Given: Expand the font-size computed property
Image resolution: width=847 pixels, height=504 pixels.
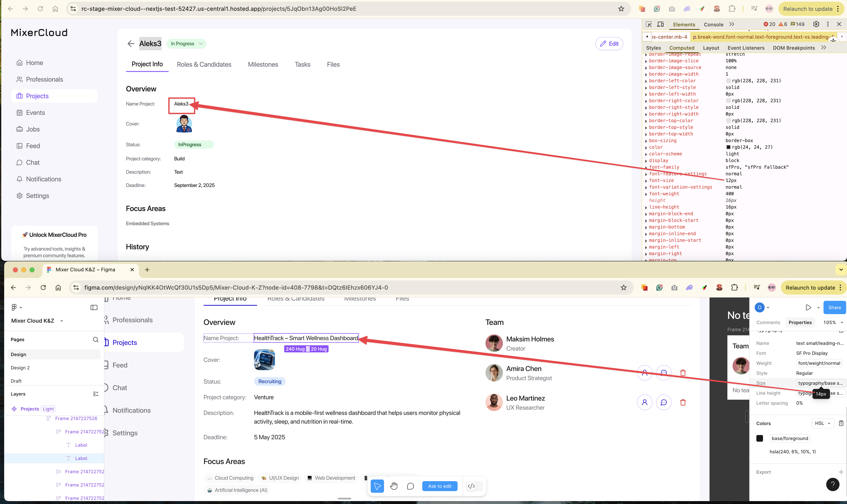Looking at the screenshot, I should pos(646,181).
